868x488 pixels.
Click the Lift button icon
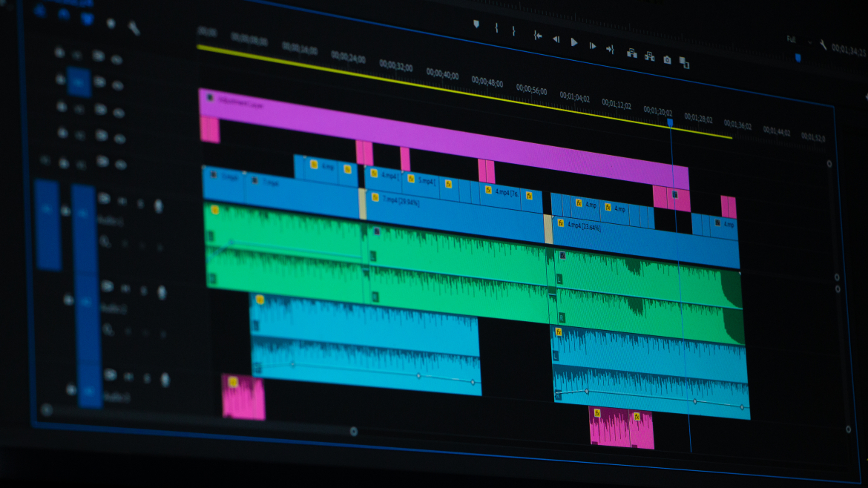pos(631,53)
